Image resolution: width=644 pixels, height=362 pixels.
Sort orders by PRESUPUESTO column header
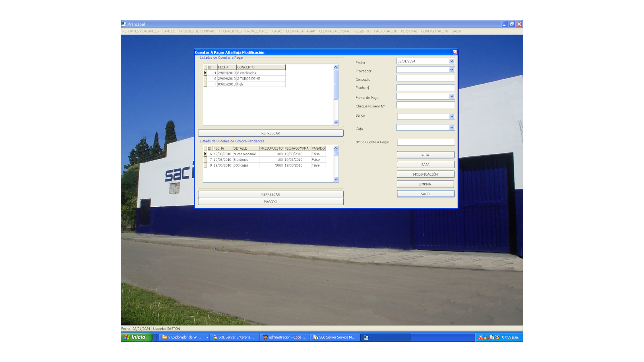coord(272,148)
